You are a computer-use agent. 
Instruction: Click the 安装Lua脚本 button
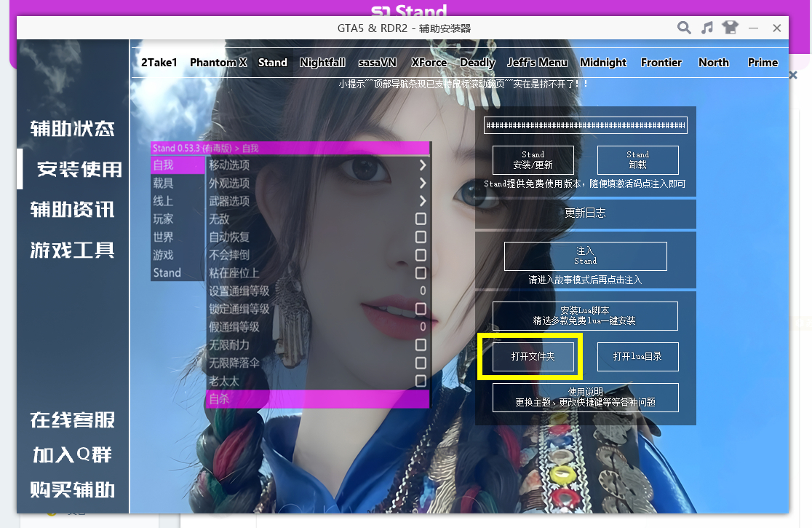click(586, 315)
